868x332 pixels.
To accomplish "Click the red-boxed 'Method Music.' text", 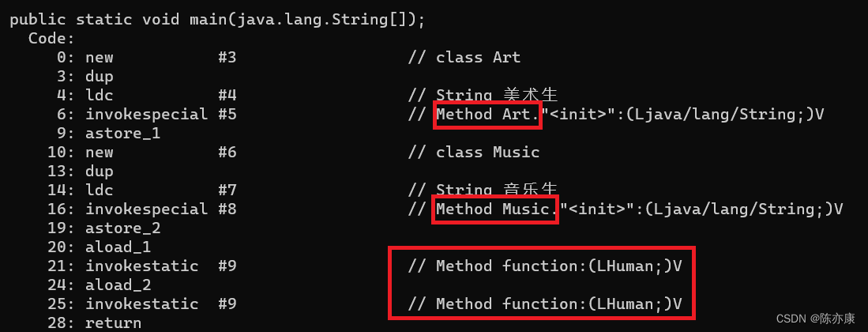I will coord(495,209).
